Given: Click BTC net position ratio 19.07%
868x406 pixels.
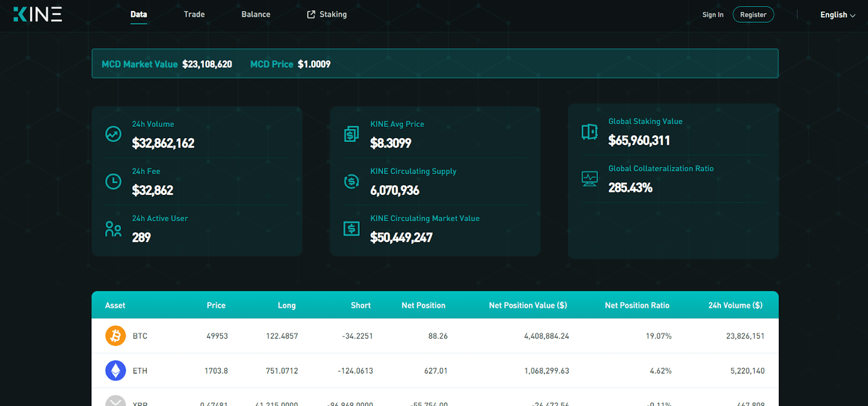Looking at the screenshot, I should (x=659, y=336).
